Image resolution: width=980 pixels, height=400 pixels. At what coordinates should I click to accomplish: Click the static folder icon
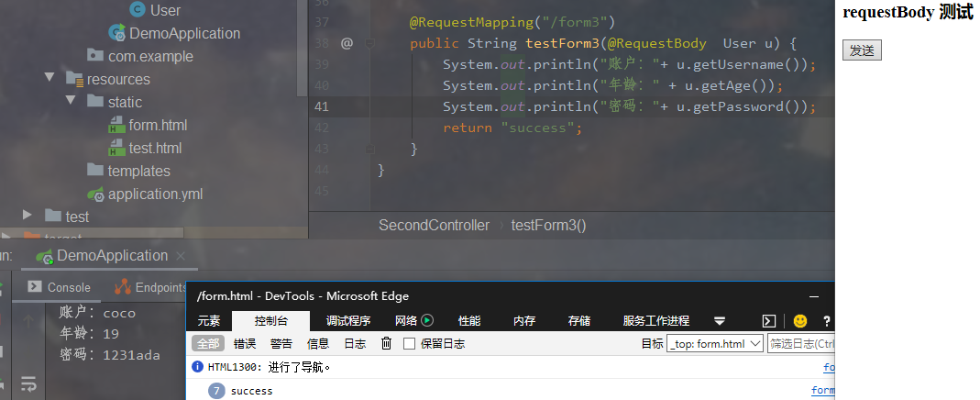coord(95,101)
